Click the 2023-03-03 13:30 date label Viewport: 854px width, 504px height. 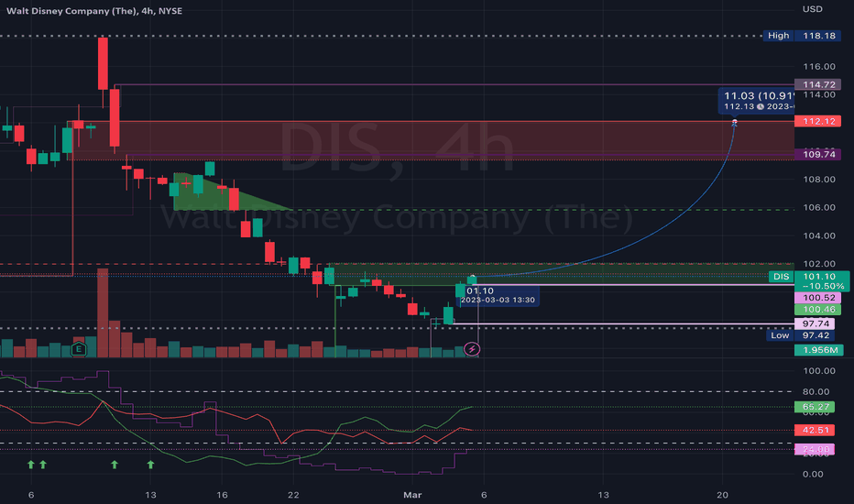click(x=498, y=300)
